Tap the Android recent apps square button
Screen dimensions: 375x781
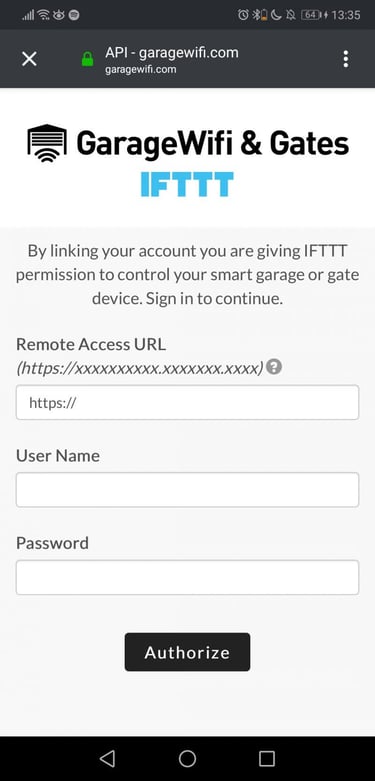267,758
